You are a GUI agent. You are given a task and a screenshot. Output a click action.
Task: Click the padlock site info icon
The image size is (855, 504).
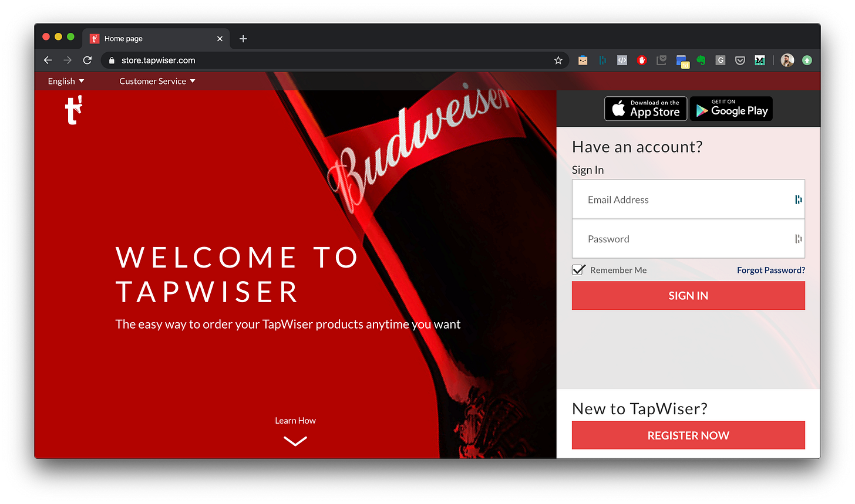(x=112, y=60)
